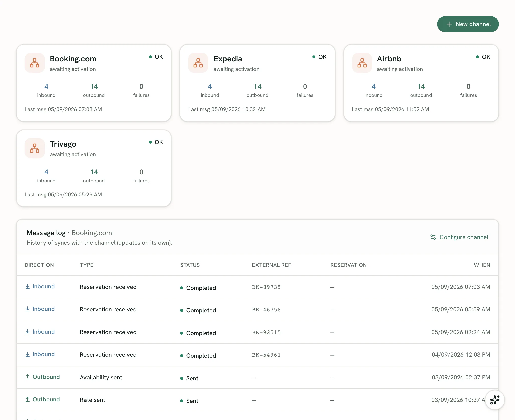
Task: Click the Trivago network icon
Action: coord(35,148)
